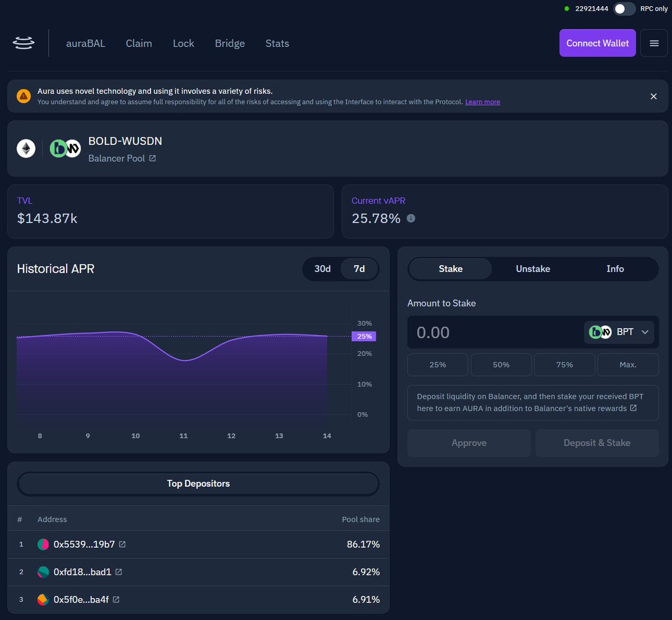Click address 0x5539...19b7 text
Screen dimensions: 672x620
point(84,544)
